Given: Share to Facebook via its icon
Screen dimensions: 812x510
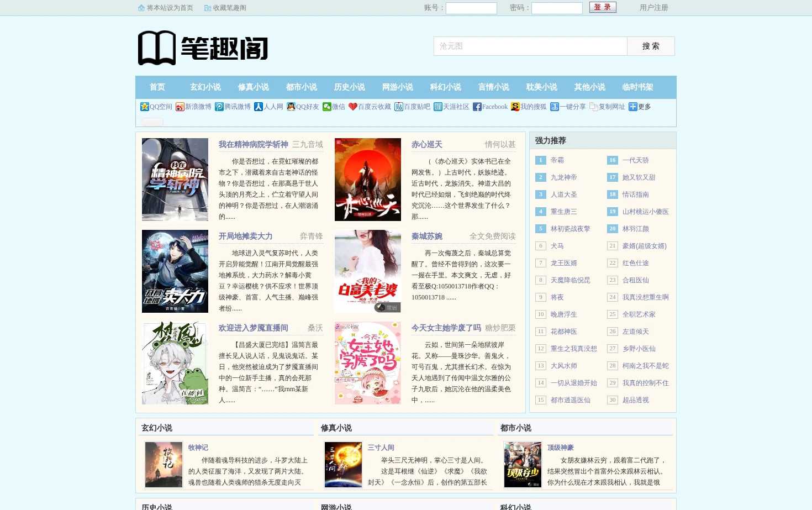Looking at the screenshot, I should pos(477,107).
